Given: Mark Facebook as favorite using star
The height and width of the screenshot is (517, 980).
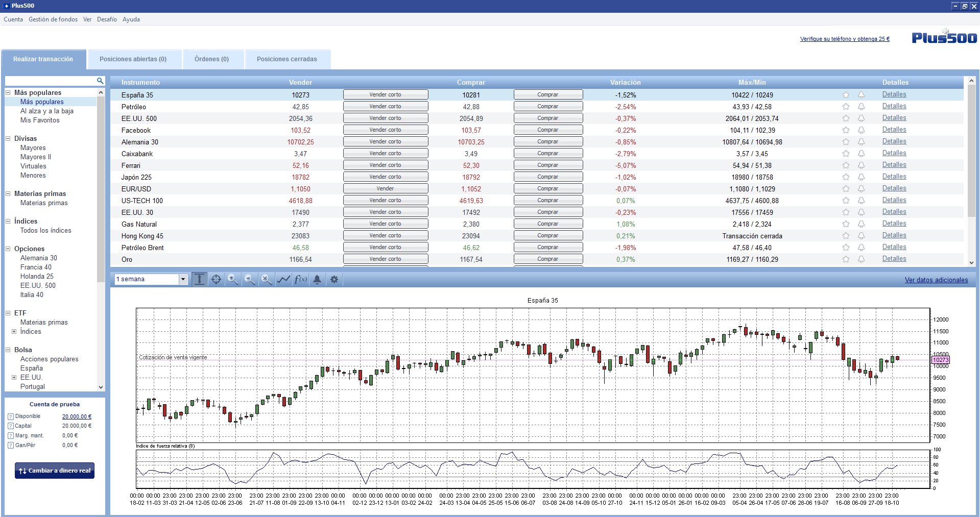Looking at the screenshot, I should (x=846, y=130).
